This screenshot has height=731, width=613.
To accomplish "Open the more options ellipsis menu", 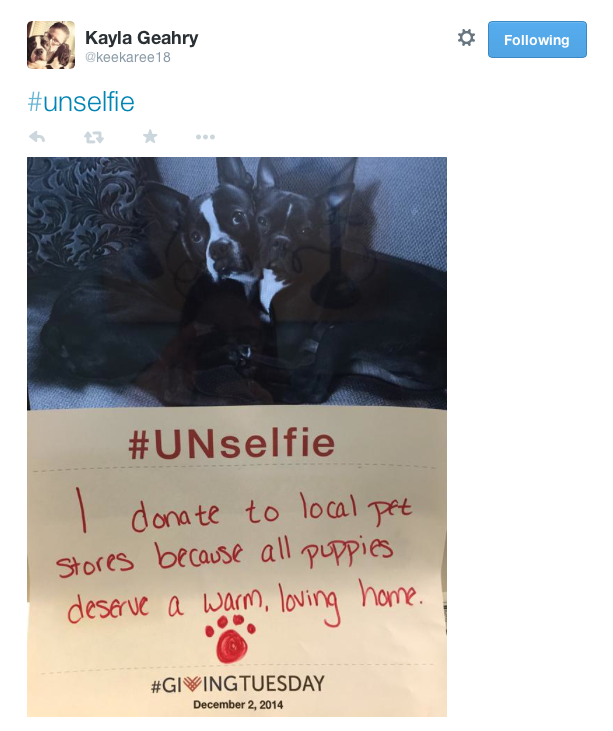I will [205, 137].
